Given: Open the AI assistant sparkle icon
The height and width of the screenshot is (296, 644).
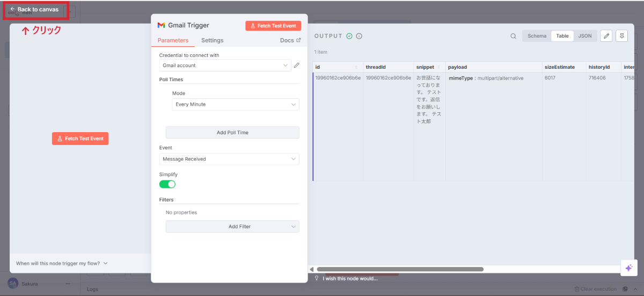Looking at the screenshot, I should point(628,268).
